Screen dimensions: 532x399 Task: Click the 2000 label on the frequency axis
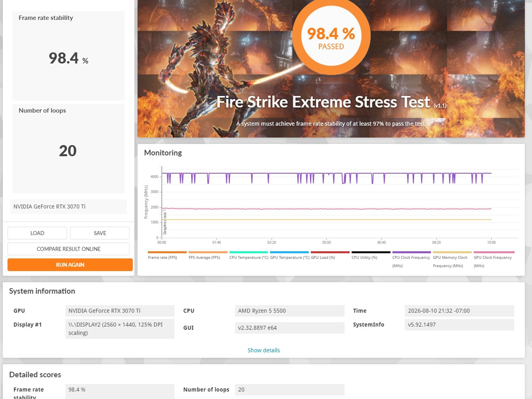(x=154, y=207)
